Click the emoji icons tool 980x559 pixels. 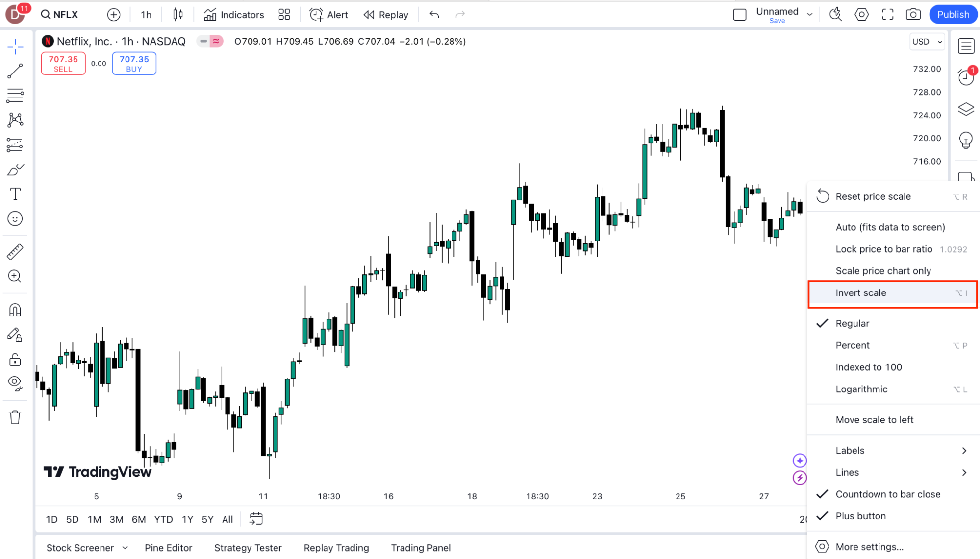(15, 219)
